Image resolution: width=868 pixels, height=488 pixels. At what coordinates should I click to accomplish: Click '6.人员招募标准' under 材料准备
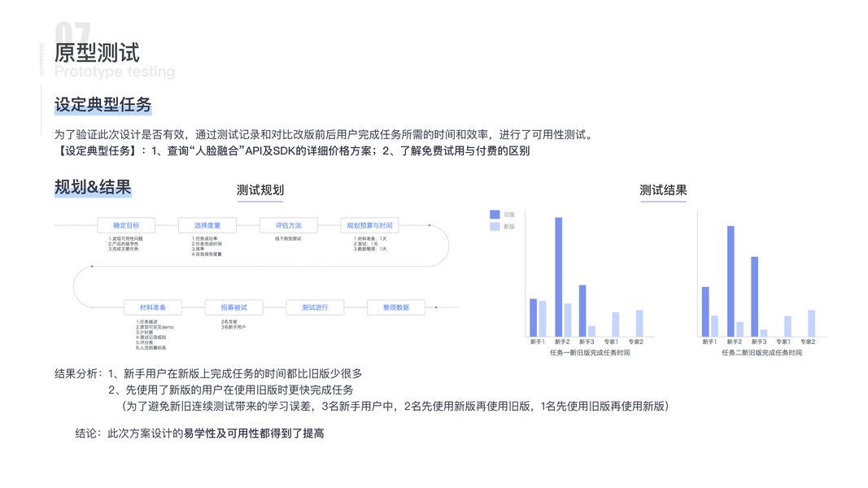tap(151, 347)
